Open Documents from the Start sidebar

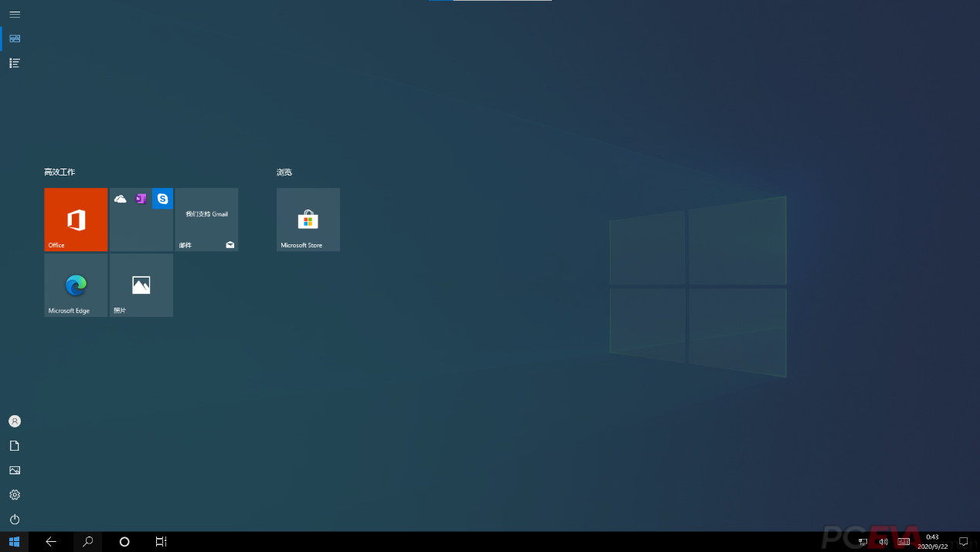(x=14, y=445)
